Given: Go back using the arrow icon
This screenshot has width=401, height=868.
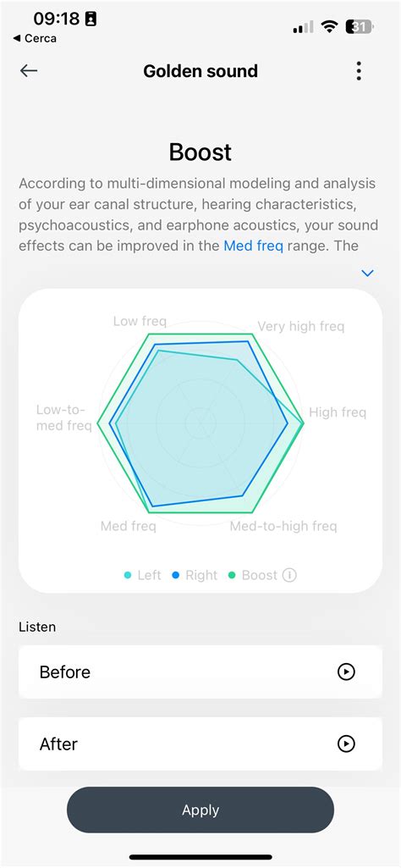Looking at the screenshot, I should pos(29,71).
